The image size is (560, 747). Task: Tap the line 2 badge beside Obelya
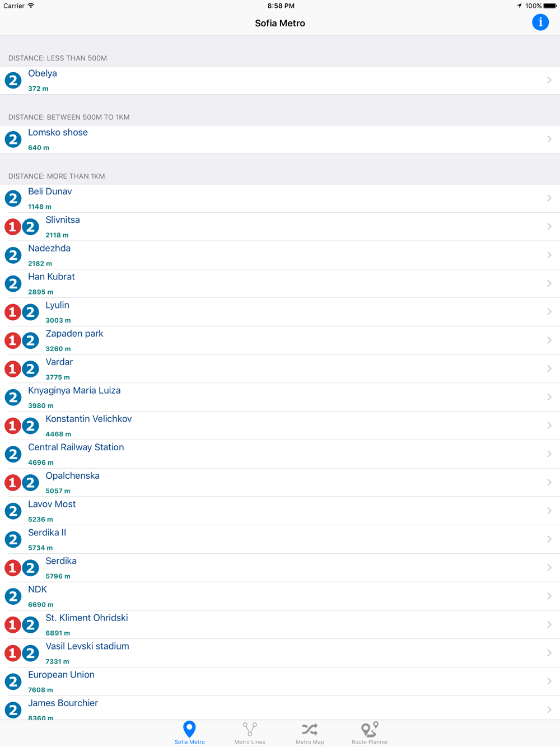[x=13, y=80]
